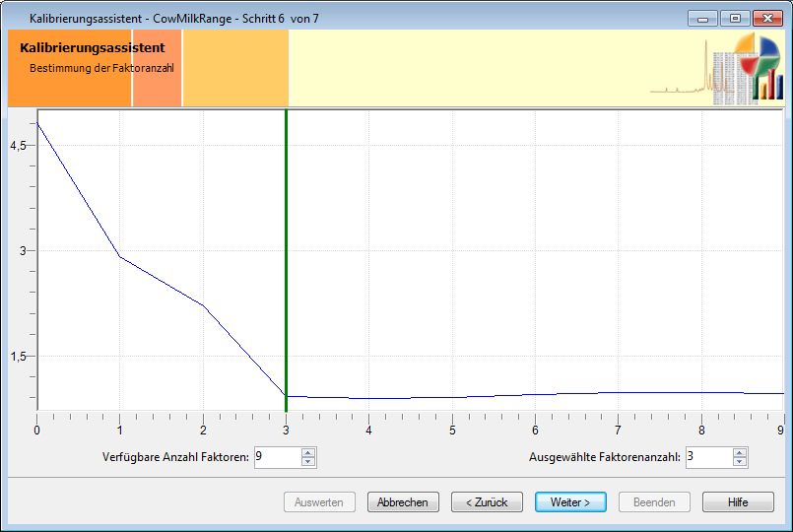This screenshot has height=532, width=793.
Task: Go back with the < Zurück button
Action: coord(487,502)
